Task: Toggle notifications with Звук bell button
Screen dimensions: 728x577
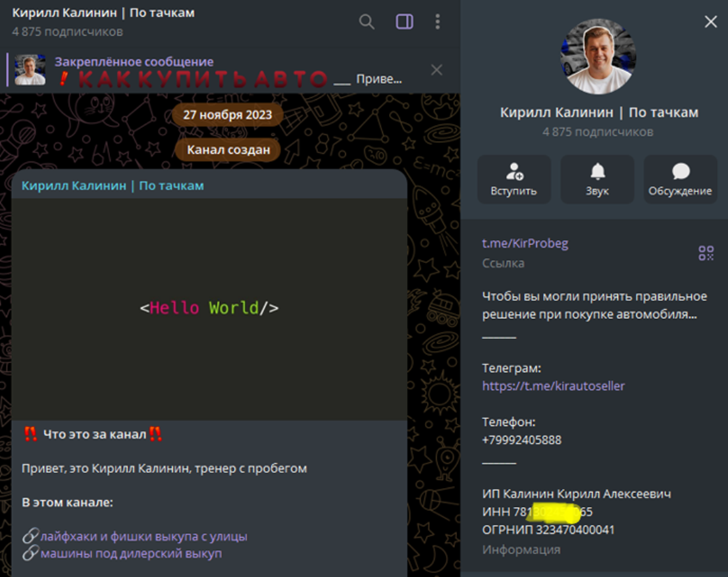Action: point(597,180)
